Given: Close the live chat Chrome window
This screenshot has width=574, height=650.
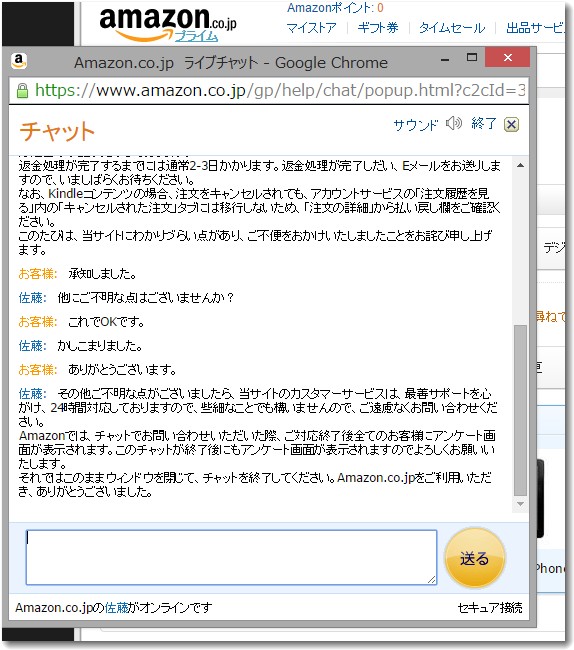Looking at the screenshot, I should [x=508, y=57].
